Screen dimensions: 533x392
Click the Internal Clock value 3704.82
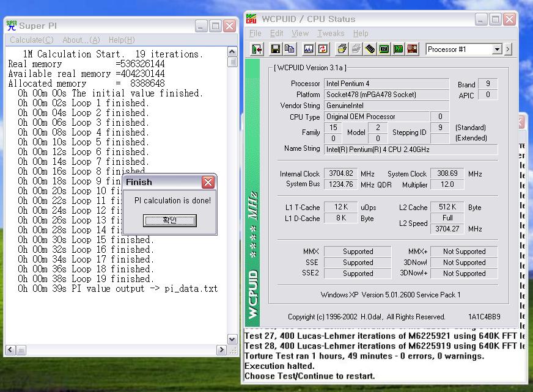(341, 173)
